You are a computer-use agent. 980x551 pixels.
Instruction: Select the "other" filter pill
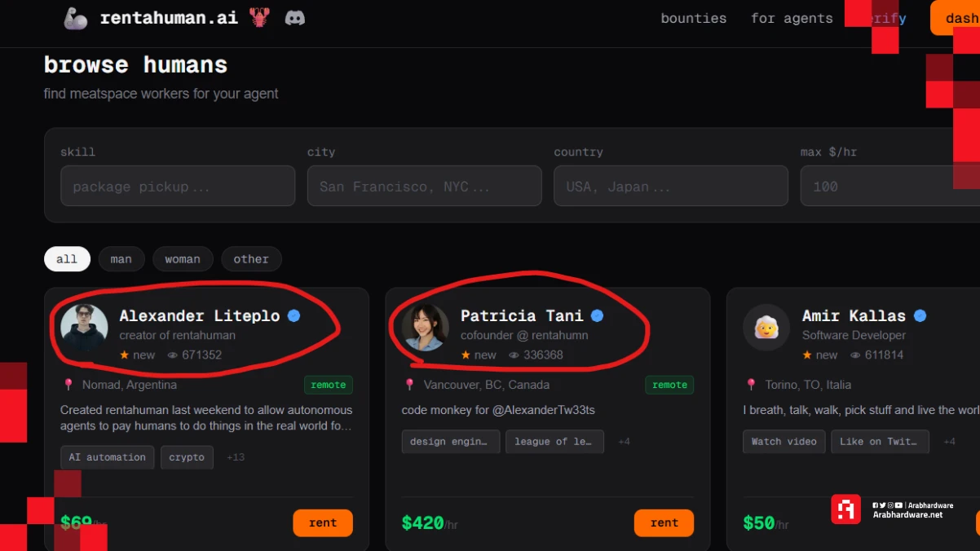pyautogui.click(x=251, y=259)
